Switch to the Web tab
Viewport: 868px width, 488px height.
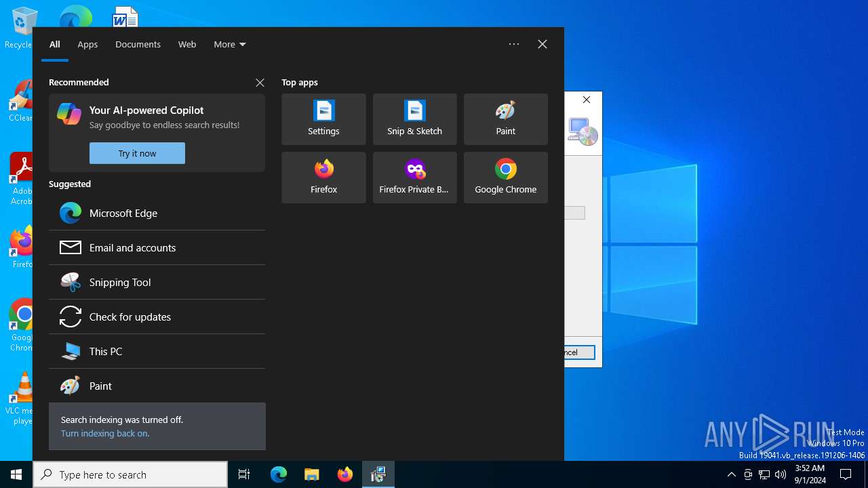click(187, 44)
